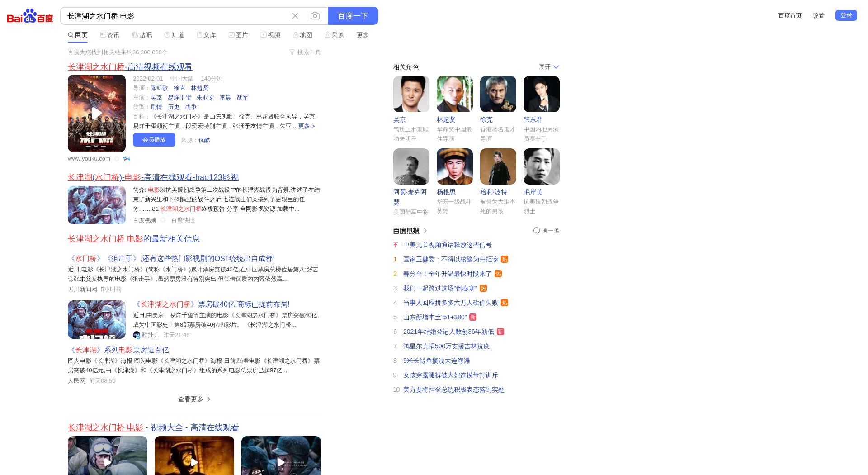This screenshot has width=868, height=475.
Task: Open 哈利·波特 portrait thumbnail
Action: click(x=498, y=166)
